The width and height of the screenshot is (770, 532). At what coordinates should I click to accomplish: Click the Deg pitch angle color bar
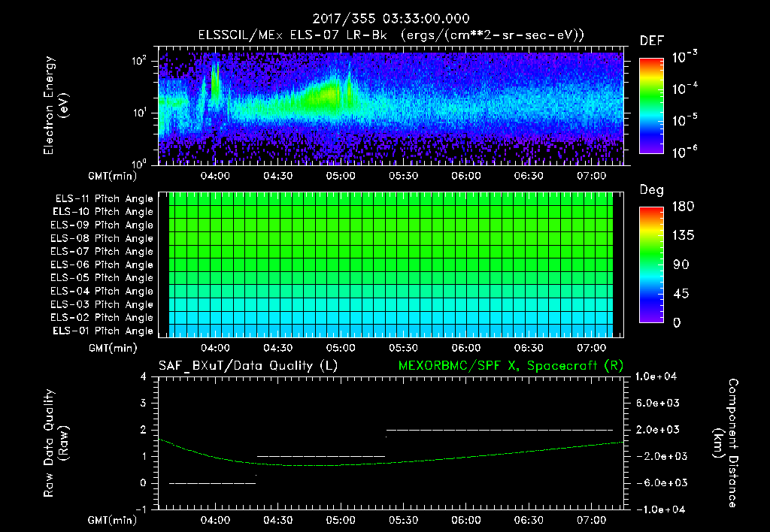651,264
